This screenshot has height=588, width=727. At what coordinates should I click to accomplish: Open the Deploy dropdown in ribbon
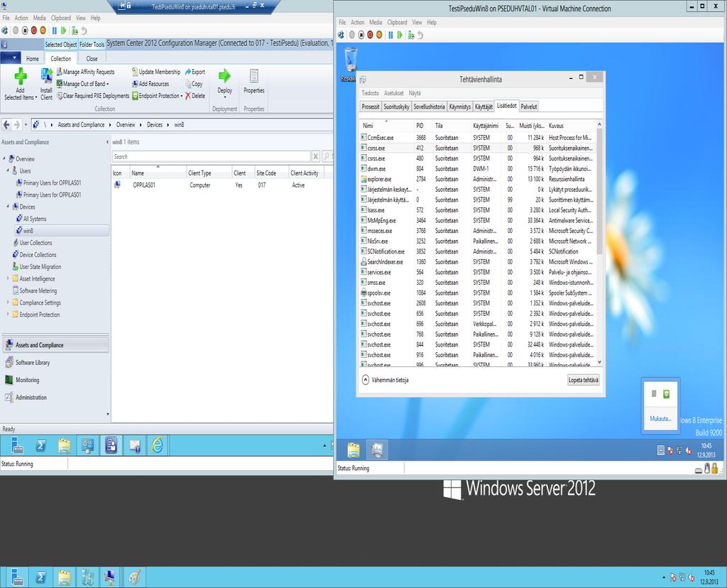[225, 82]
